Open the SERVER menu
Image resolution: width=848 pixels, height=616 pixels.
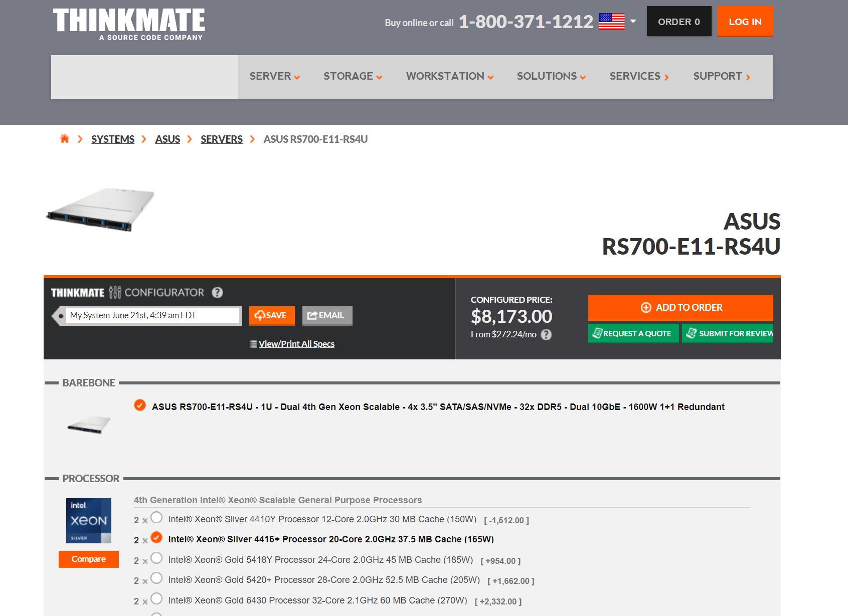coord(275,76)
